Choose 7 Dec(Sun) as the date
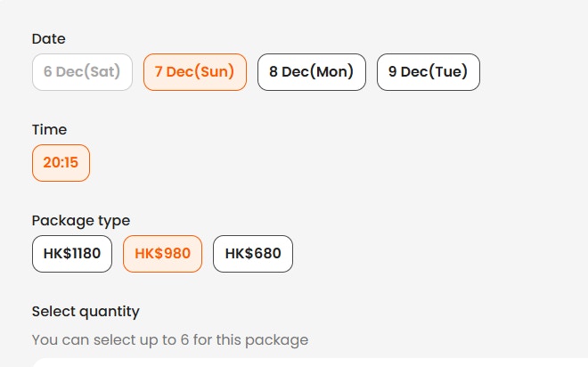The height and width of the screenshot is (367, 588). [194, 72]
